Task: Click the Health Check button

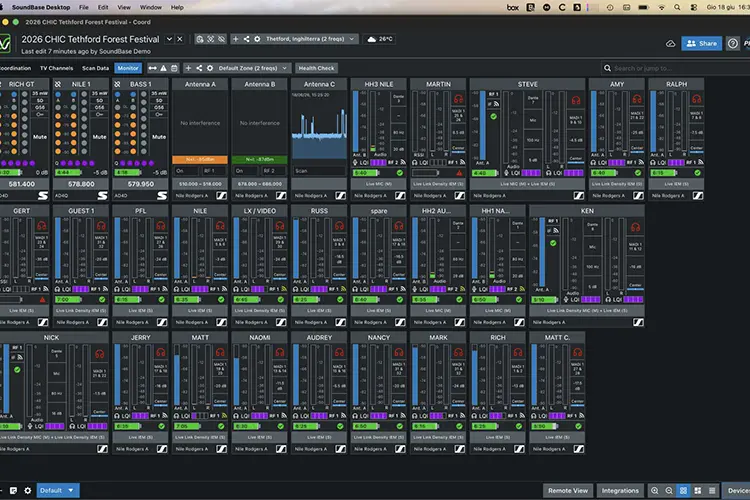Action: pos(316,68)
